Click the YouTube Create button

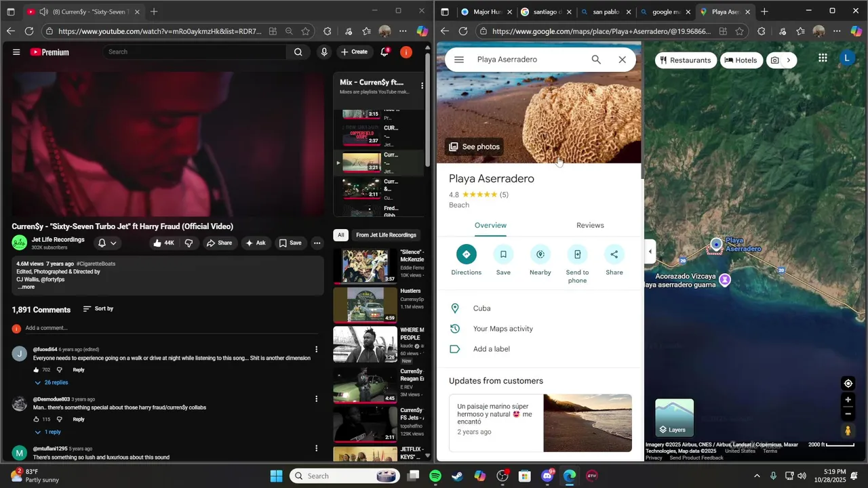click(354, 52)
